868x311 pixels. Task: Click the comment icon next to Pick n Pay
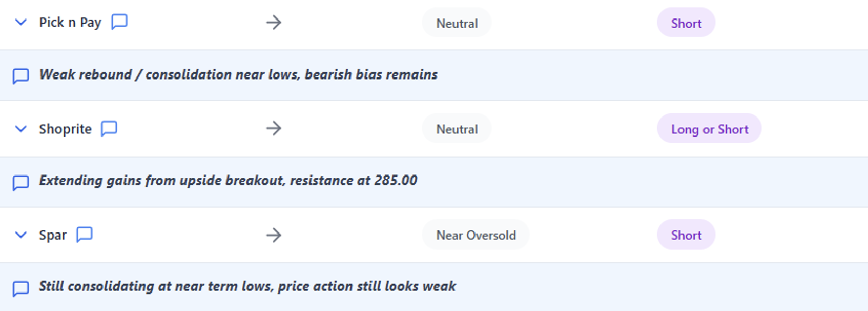point(119,22)
